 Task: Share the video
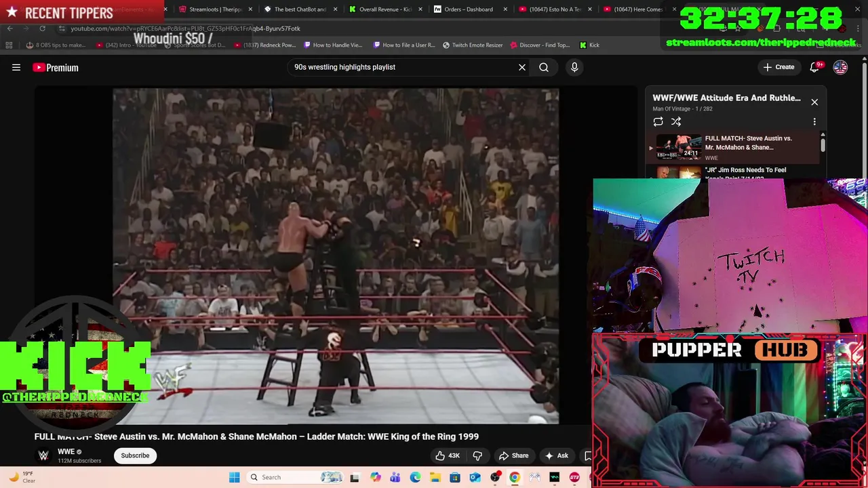[513, 455]
